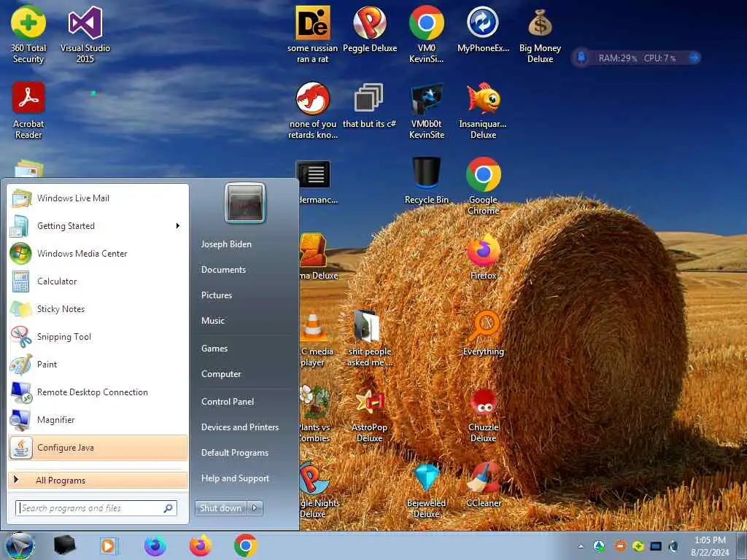Viewport: 747px width, 560px height.
Task: Select Configure Java in the Start menu
Action: pos(98,447)
